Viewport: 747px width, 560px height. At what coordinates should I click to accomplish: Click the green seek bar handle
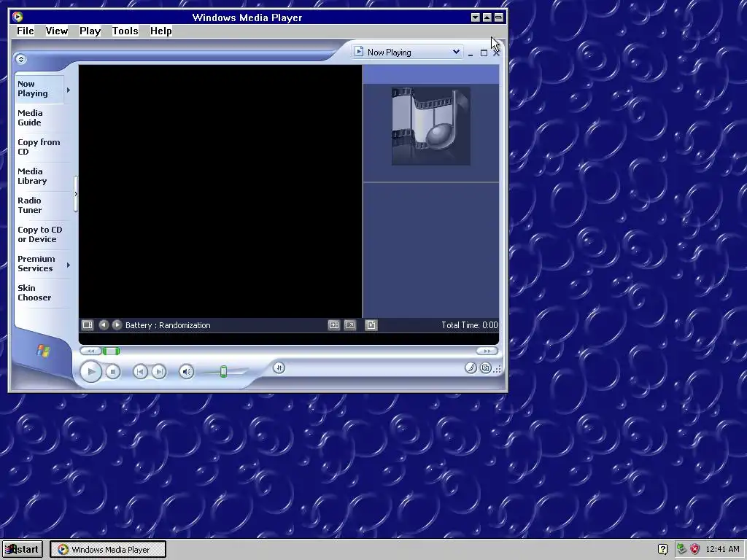click(111, 351)
